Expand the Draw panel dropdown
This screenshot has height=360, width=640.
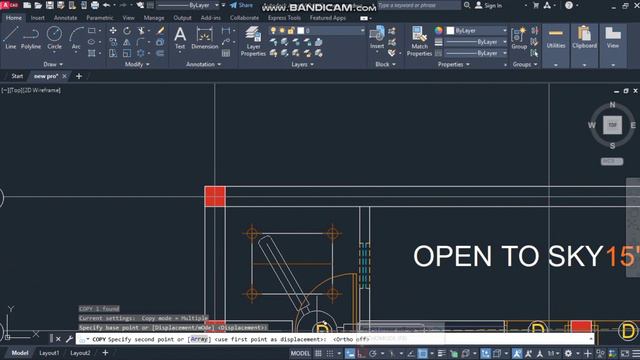click(53, 64)
